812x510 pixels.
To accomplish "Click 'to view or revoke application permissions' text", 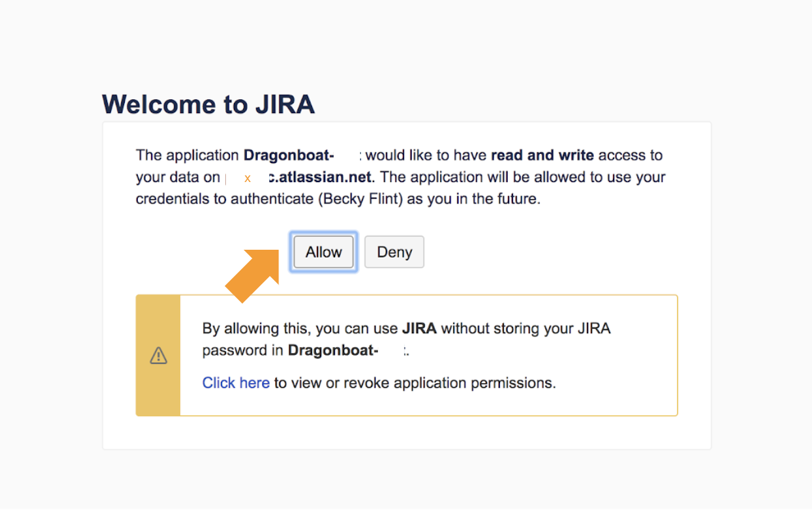I will pyautogui.click(x=415, y=383).
